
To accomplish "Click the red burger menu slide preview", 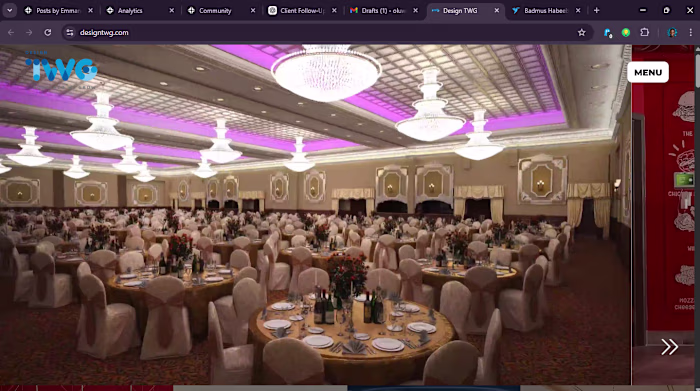I will 663,214.
